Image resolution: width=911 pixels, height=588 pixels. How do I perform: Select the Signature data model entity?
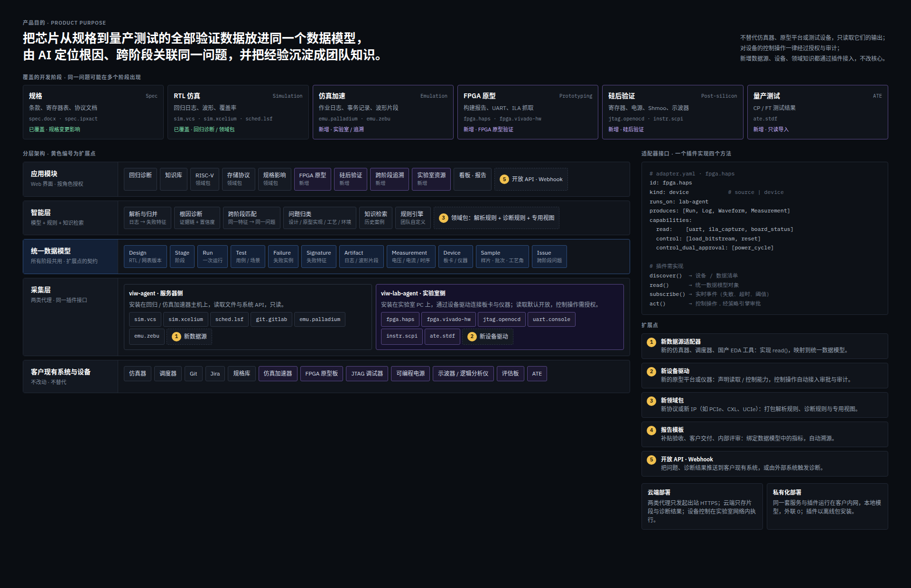point(319,257)
